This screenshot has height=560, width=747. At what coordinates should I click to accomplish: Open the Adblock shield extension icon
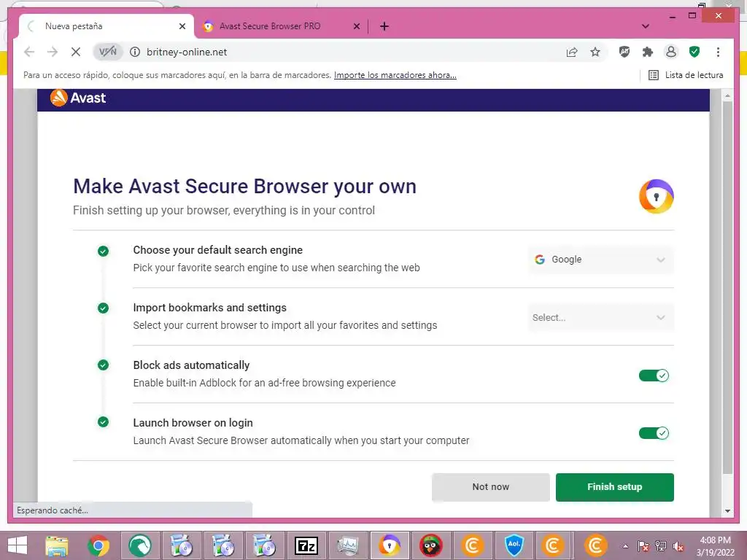(x=624, y=52)
